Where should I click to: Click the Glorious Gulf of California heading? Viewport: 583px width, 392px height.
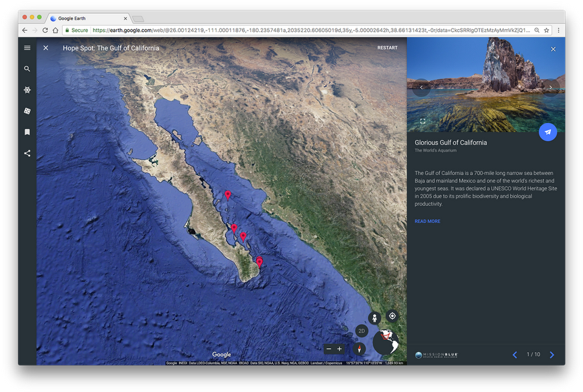click(450, 142)
